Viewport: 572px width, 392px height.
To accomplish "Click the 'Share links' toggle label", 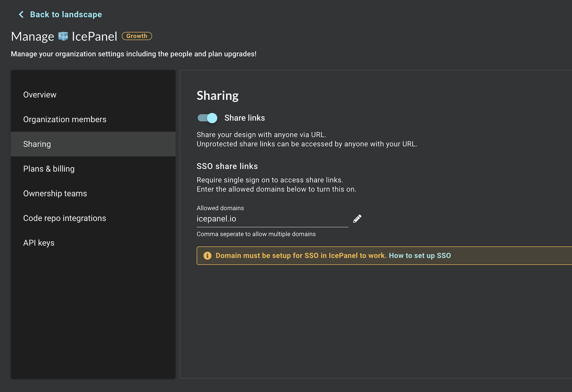I will (244, 118).
